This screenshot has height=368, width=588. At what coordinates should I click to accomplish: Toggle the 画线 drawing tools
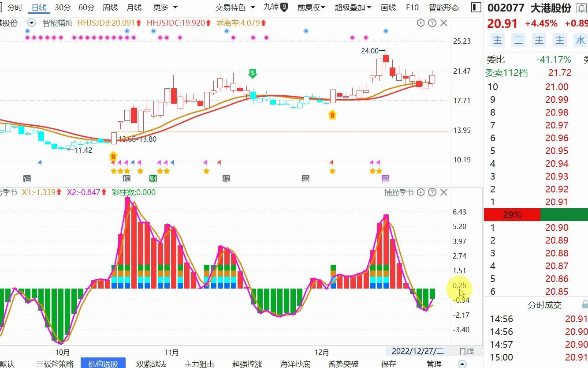[x=388, y=8]
